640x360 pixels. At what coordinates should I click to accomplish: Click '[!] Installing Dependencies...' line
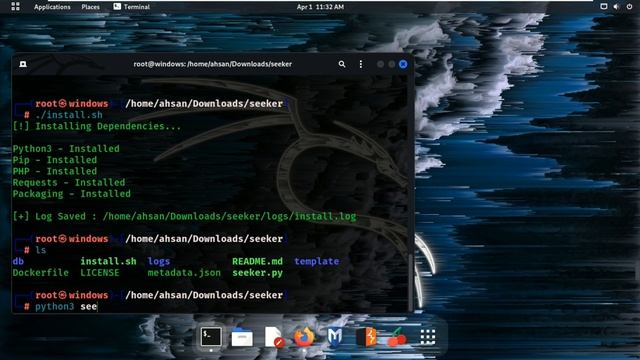[96, 127]
